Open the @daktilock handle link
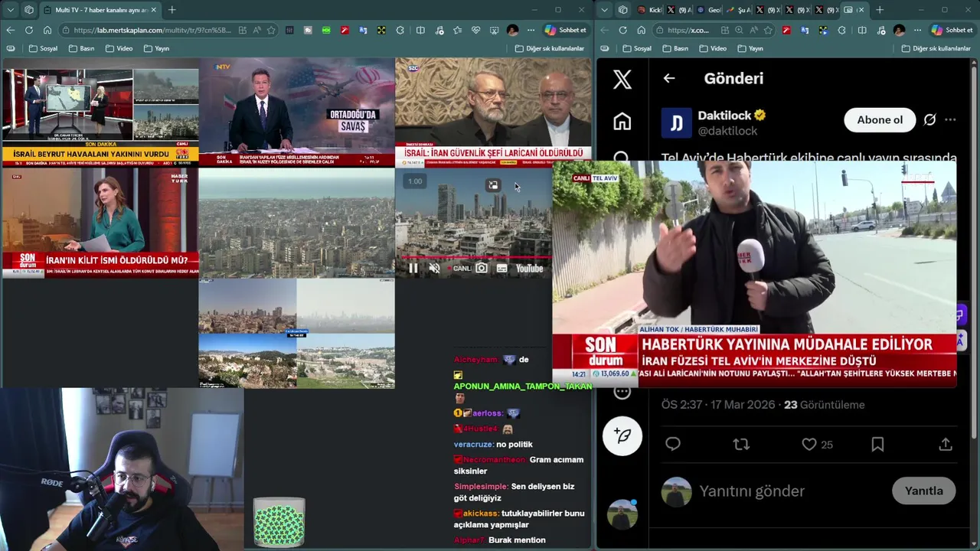The width and height of the screenshot is (980, 551). click(x=727, y=131)
